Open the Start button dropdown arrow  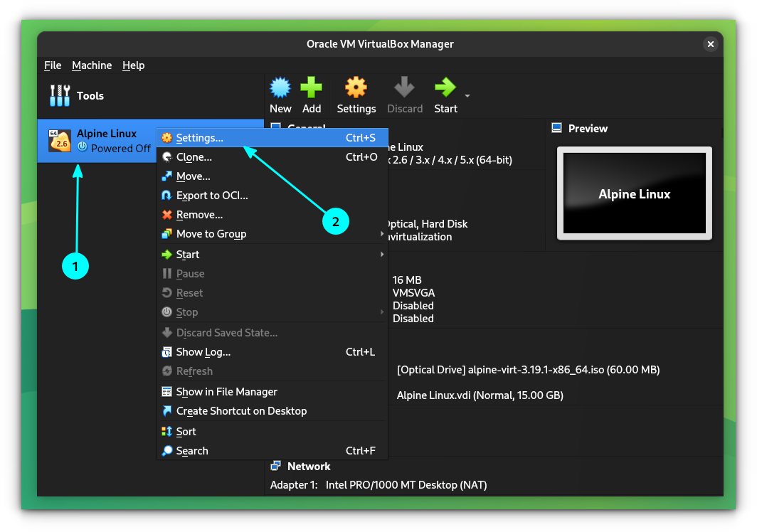click(x=467, y=95)
